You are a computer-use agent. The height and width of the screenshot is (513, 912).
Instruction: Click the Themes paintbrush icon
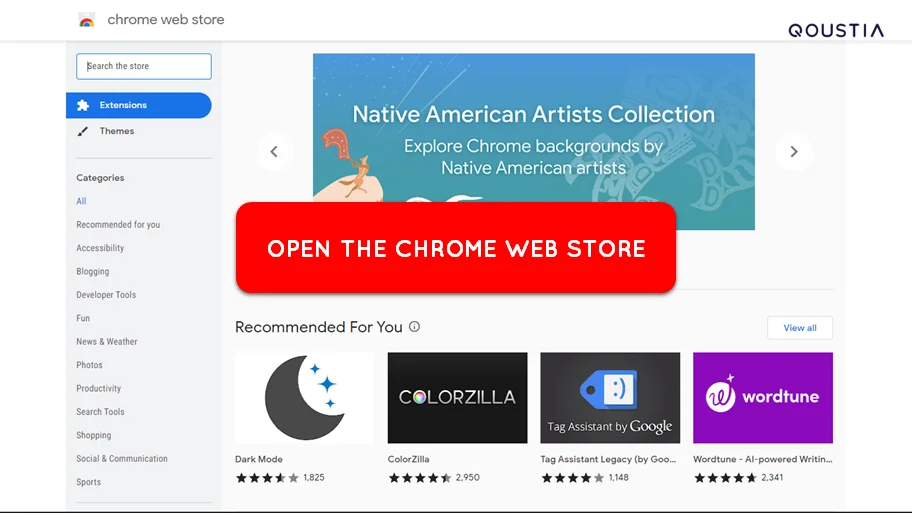(x=83, y=131)
